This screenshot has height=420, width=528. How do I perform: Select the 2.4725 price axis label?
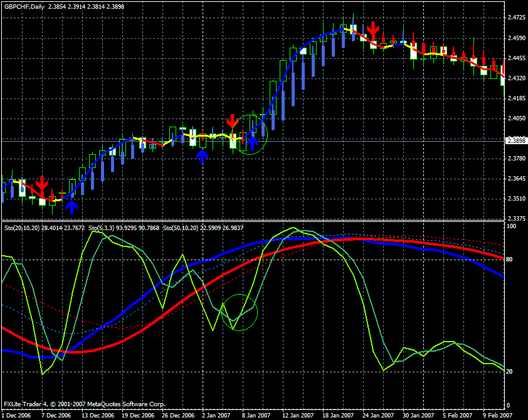pyautogui.click(x=517, y=18)
